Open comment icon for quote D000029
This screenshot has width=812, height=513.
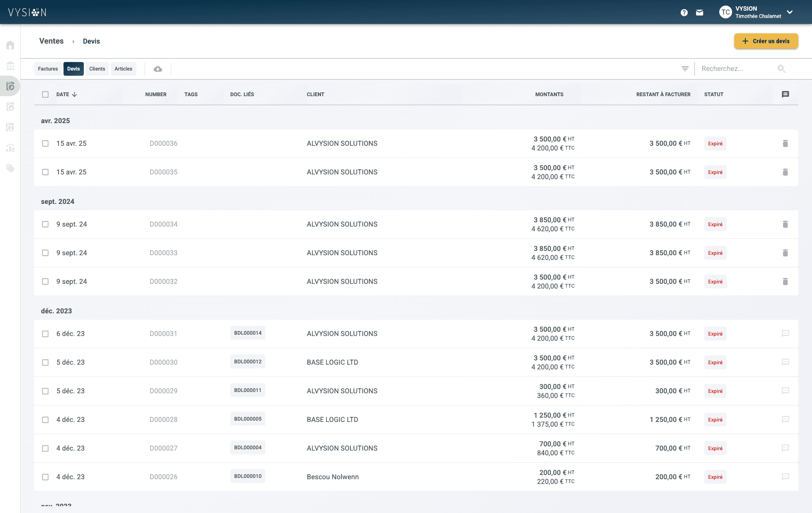[786, 391]
